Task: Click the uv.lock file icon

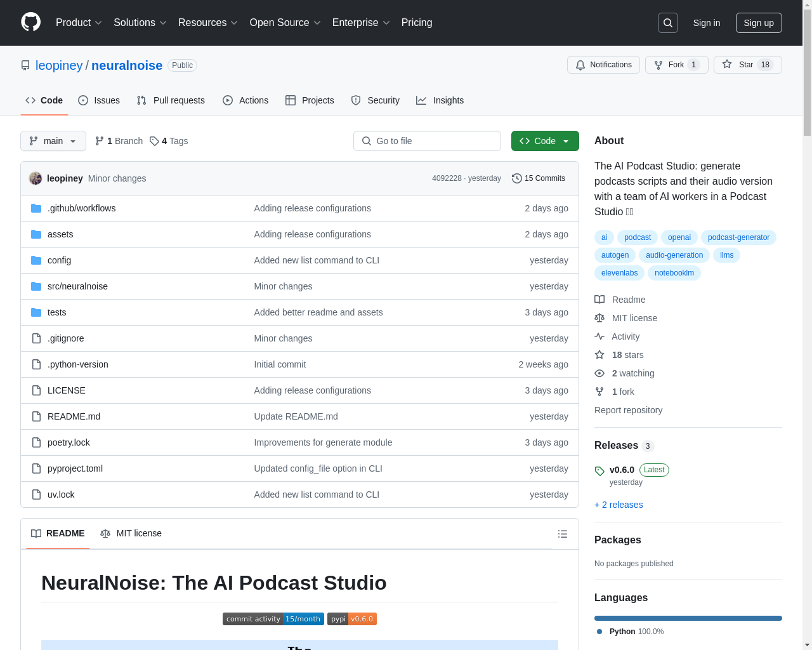Action: (36, 494)
